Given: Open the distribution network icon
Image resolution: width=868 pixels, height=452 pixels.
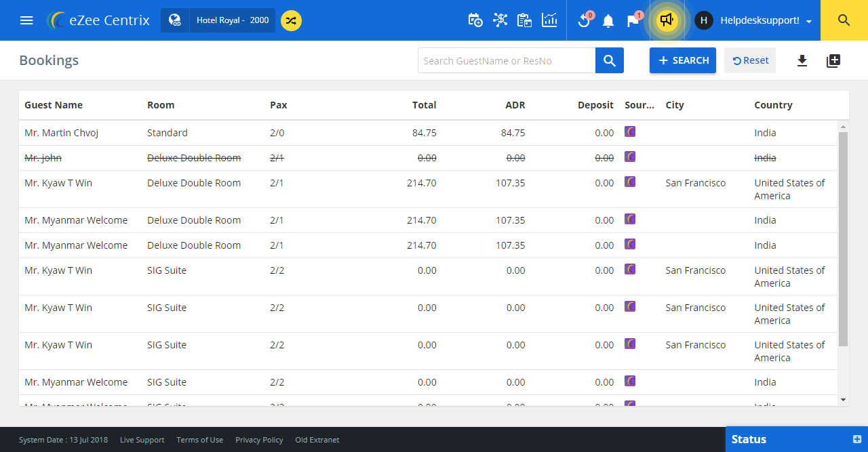Looking at the screenshot, I should 500,20.
